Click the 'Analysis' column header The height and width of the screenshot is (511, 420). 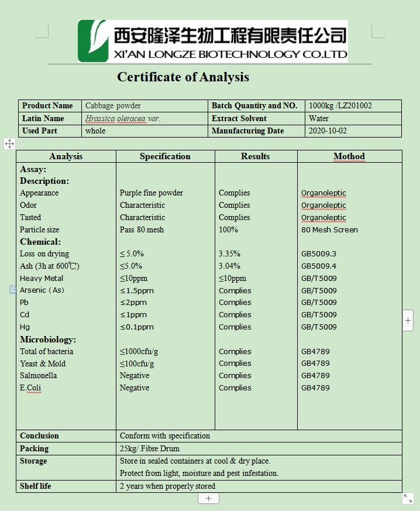point(66,156)
